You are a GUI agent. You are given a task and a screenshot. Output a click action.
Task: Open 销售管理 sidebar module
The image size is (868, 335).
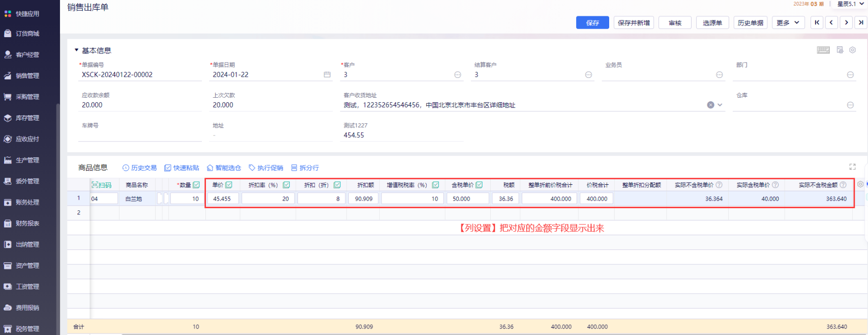point(22,76)
